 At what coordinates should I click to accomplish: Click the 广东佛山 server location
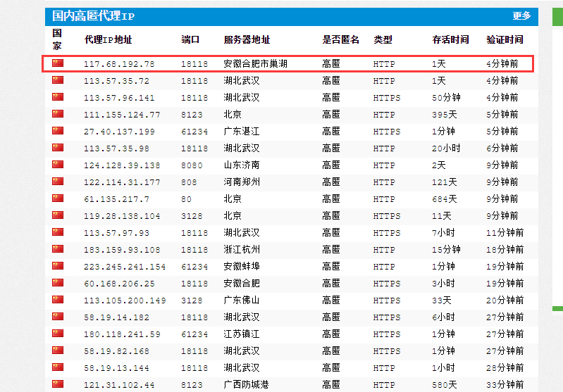(x=241, y=301)
